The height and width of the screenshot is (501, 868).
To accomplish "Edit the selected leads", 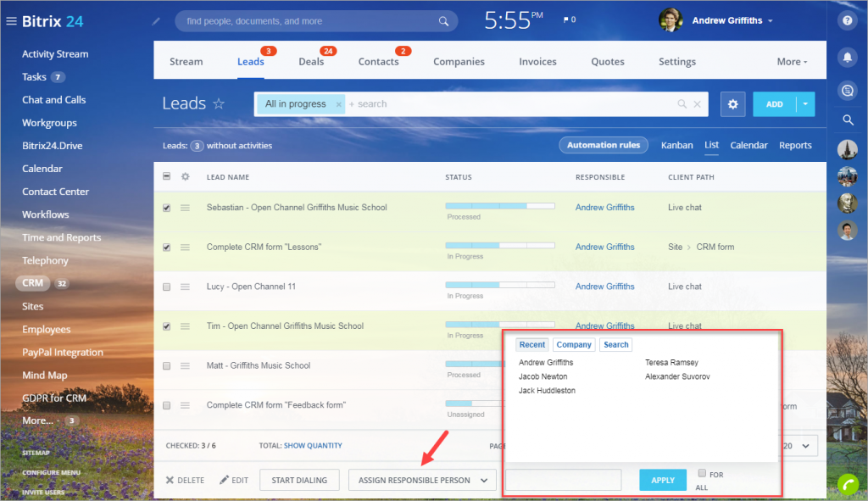I will click(234, 480).
